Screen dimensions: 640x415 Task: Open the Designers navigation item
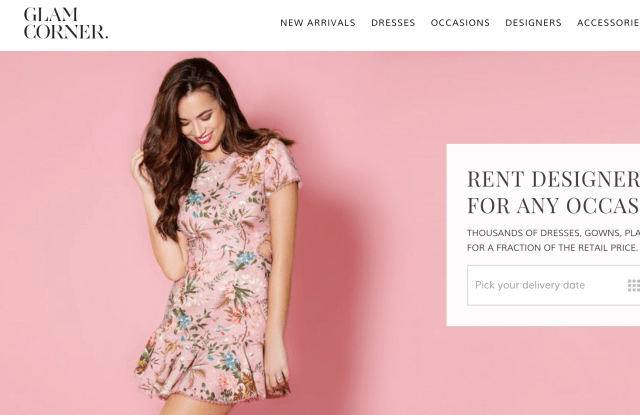tap(533, 23)
